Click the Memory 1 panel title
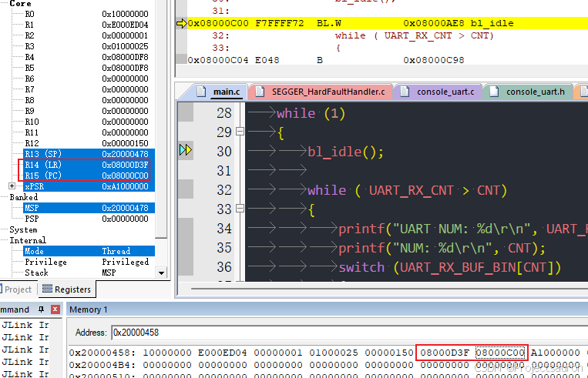The width and height of the screenshot is (588, 378). [x=89, y=309]
